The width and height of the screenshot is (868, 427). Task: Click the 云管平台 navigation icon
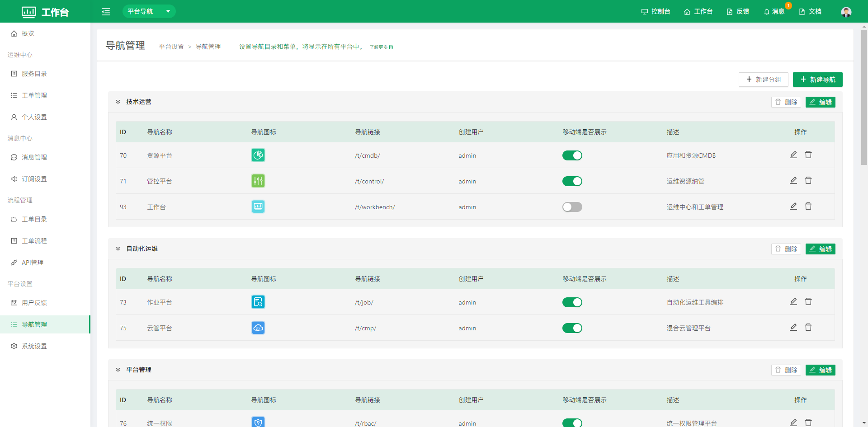coord(258,328)
